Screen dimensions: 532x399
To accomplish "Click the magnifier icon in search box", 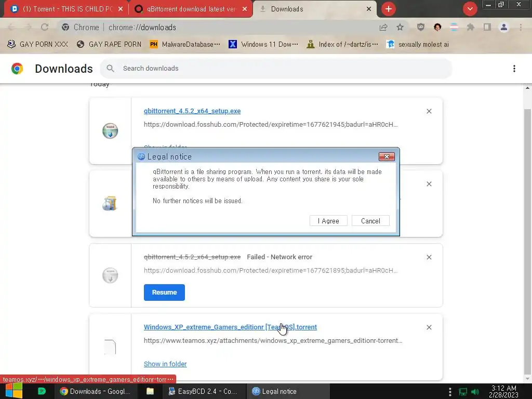I will [110, 68].
